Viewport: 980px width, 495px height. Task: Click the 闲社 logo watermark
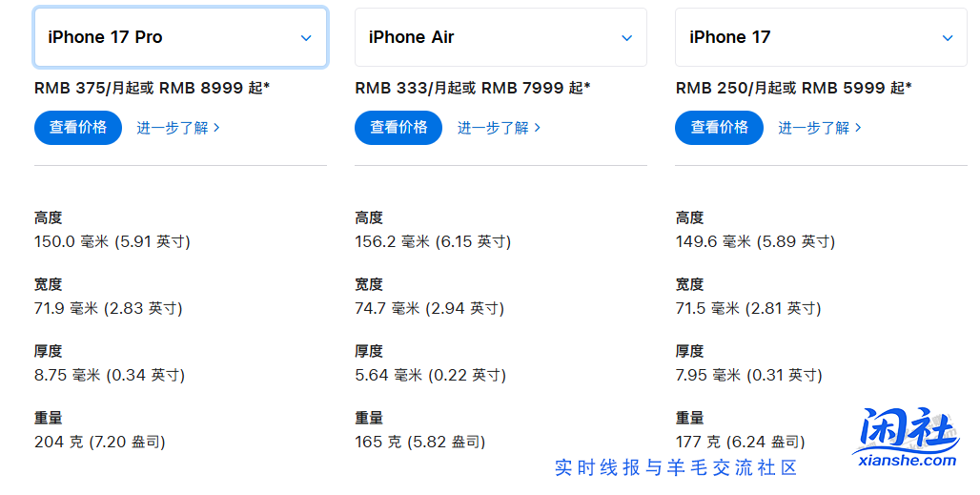point(904,432)
